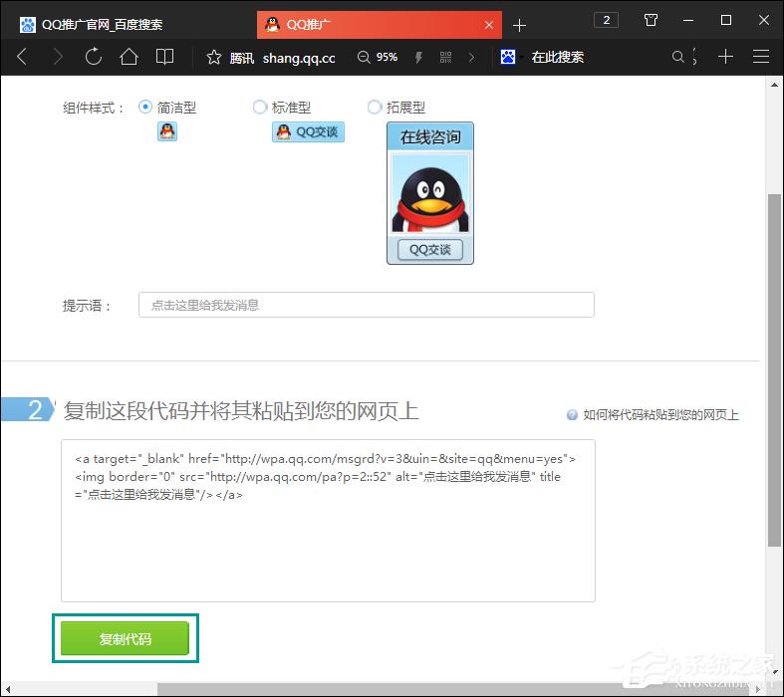Click the 在线咨询 header text
The width and height of the screenshot is (784, 697).
430,136
